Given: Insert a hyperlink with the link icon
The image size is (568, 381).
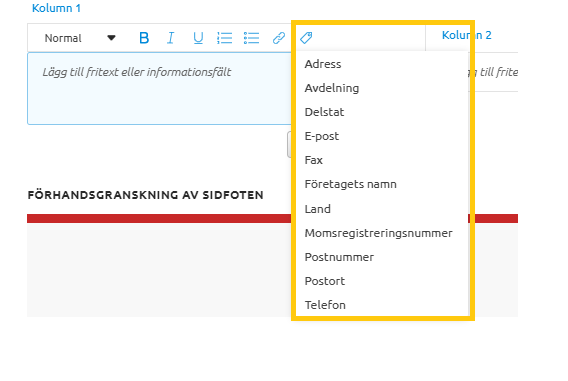Looking at the screenshot, I should click(x=279, y=38).
